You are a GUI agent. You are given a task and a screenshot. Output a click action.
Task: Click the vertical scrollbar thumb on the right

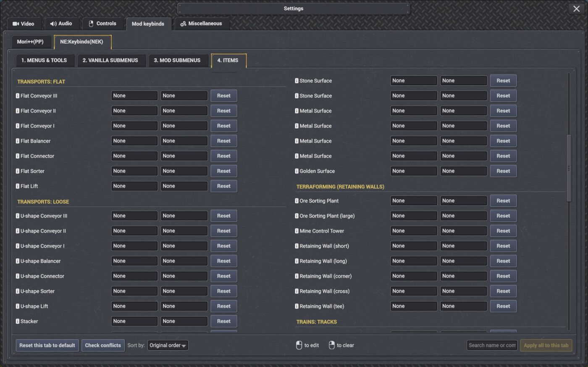pyautogui.click(x=569, y=168)
